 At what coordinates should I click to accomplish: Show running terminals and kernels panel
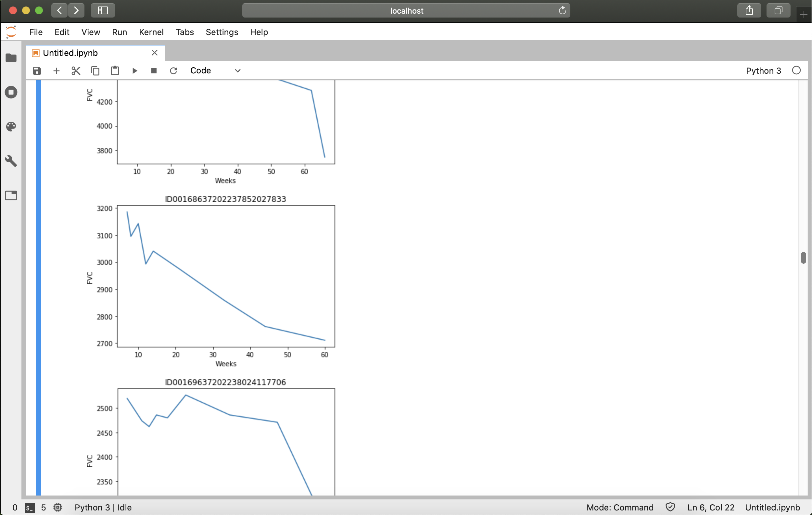(11, 92)
